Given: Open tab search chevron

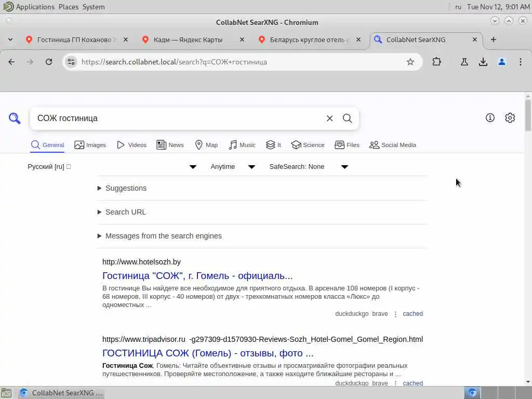Looking at the screenshot, I should pyautogui.click(x=10, y=39).
